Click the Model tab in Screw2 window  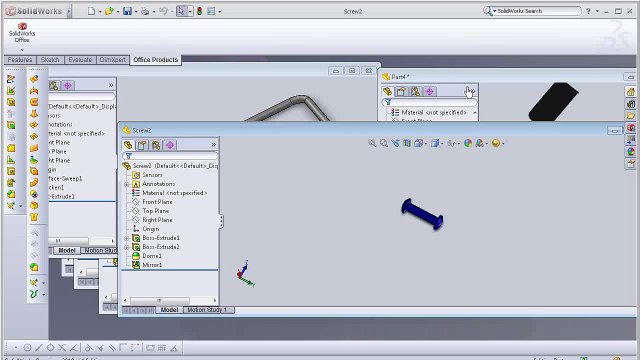(169, 310)
